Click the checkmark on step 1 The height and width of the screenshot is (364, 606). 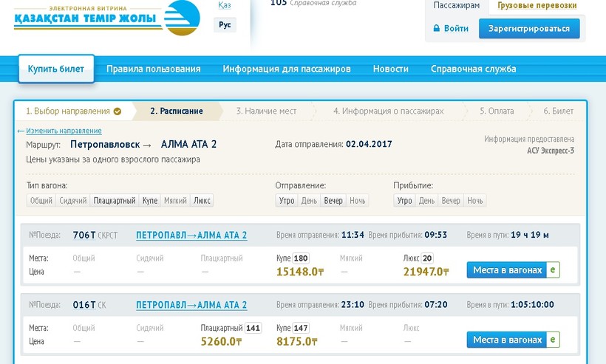118,111
